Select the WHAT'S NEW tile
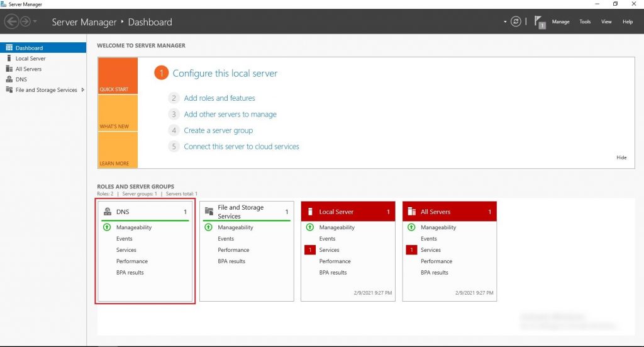This screenshot has height=347, width=644. [x=118, y=113]
